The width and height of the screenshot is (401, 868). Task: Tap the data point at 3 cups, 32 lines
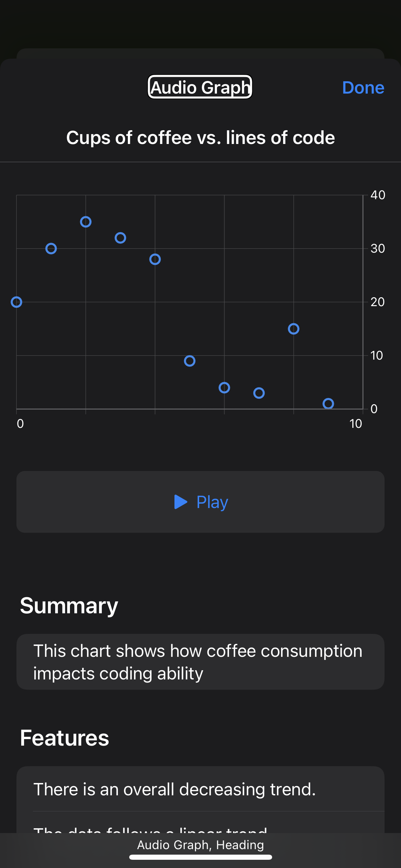click(x=120, y=238)
